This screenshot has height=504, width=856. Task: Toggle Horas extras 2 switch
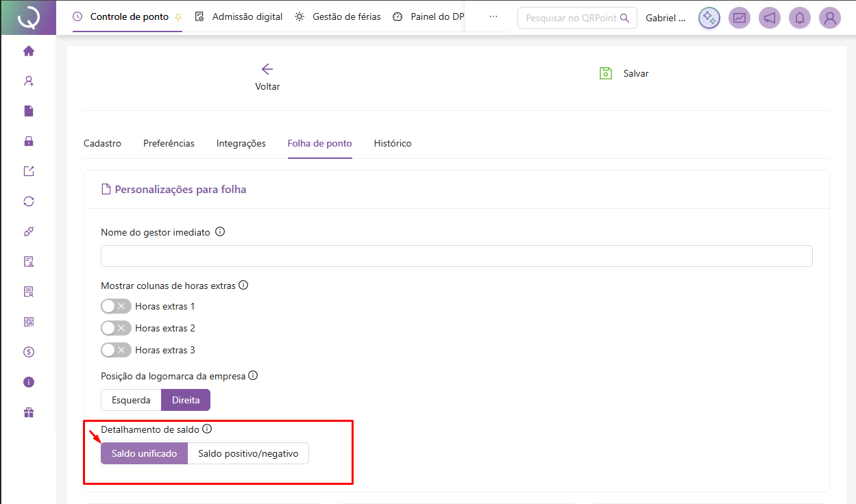pos(116,328)
